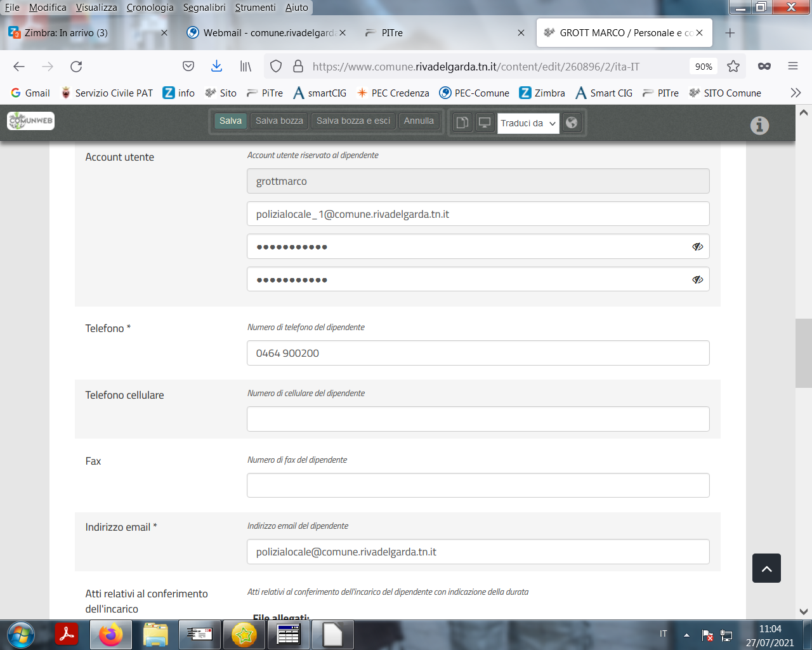Expand the bookmarks toolbar overflow chevron
This screenshot has height=650, width=812.
pyautogui.click(x=796, y=93)
